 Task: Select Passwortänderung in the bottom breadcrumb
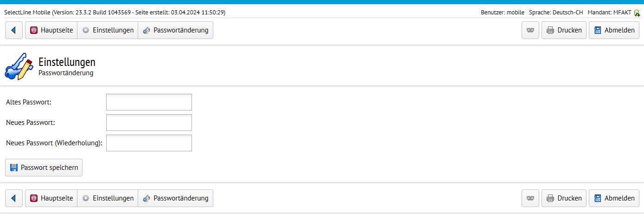click(x=175, y=198)
